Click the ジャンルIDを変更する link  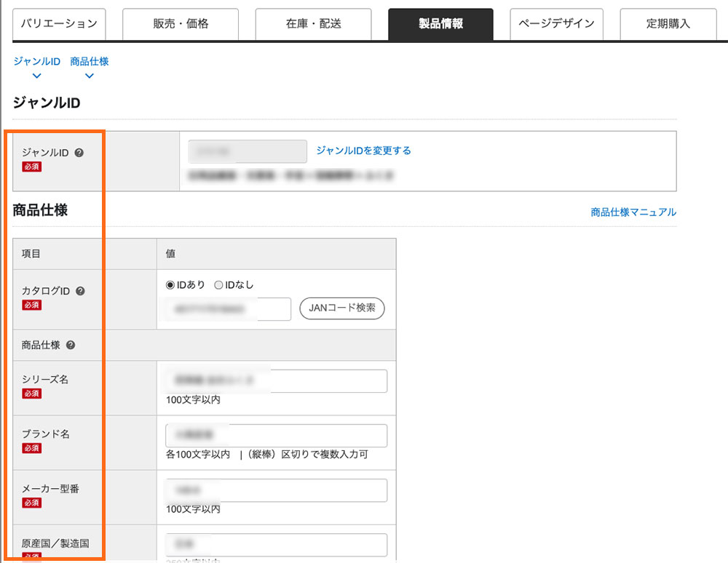[x=363, y=151]
